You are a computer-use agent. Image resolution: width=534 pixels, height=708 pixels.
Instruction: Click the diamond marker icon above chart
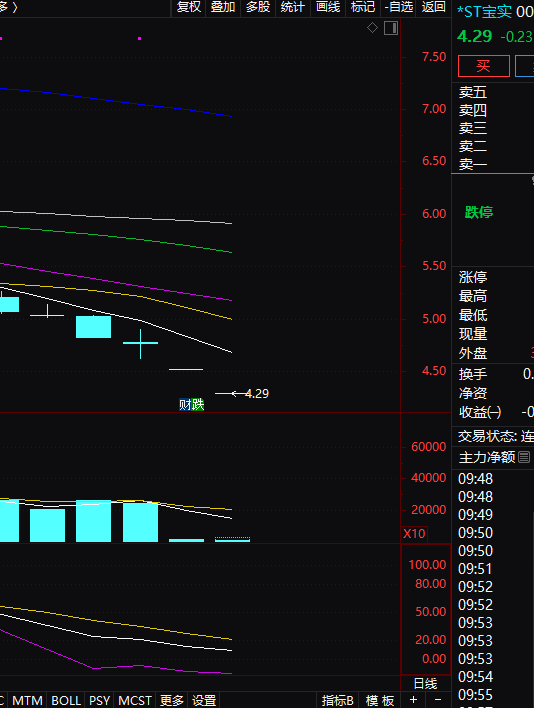point(372,28)
